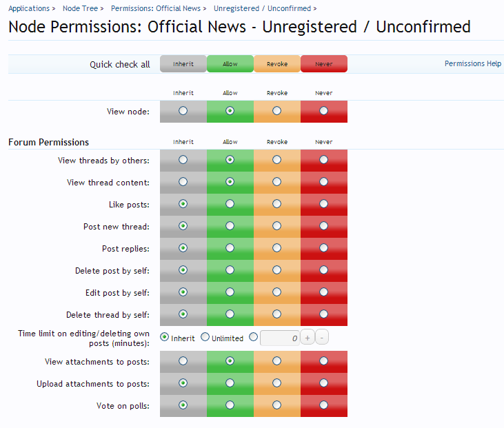The image size is (504, 428).
Task: Click Unregistered / Unconfirmed breadcrumb link
Action: (x=262, y=8)
